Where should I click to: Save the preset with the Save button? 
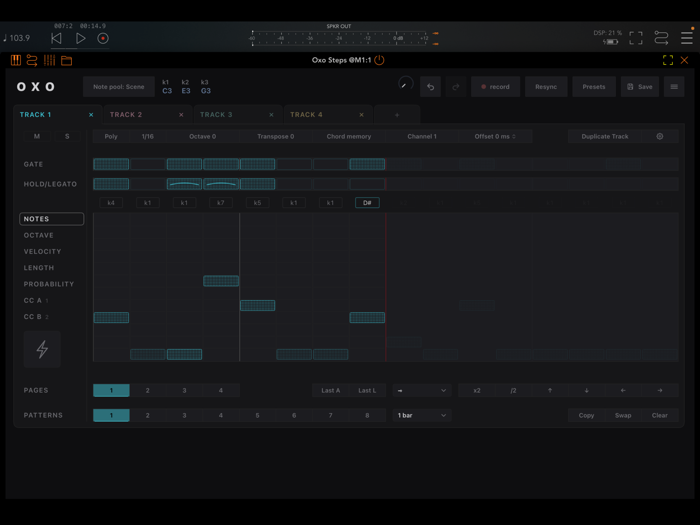pyautogui.click(x=640, y=87)
